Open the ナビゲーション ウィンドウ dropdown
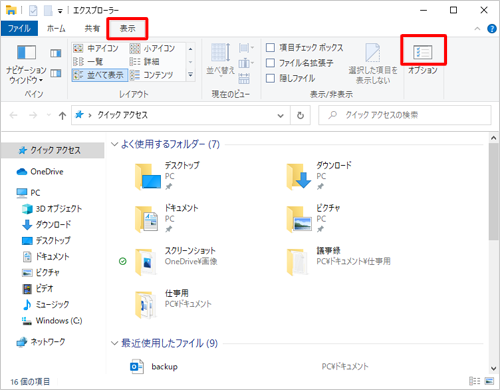 pyautogui.click(x=26, y=64)
